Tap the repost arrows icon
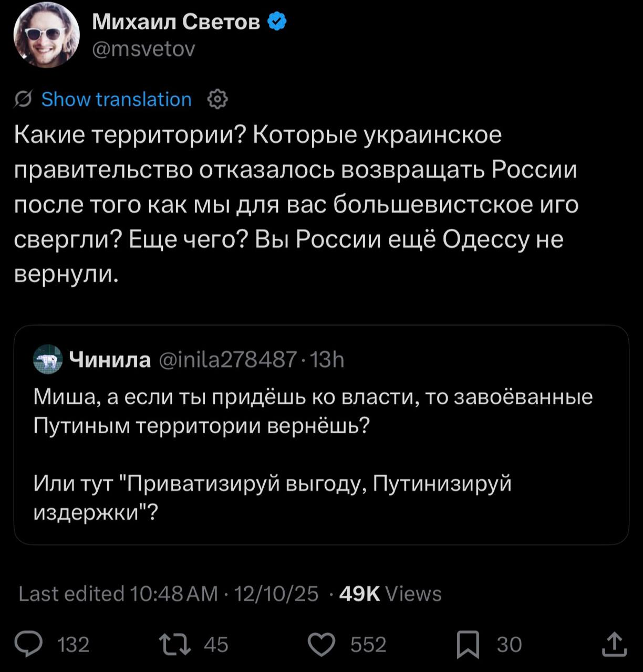Viewport: 643px width, 672px height. click(x=176, y=644)
